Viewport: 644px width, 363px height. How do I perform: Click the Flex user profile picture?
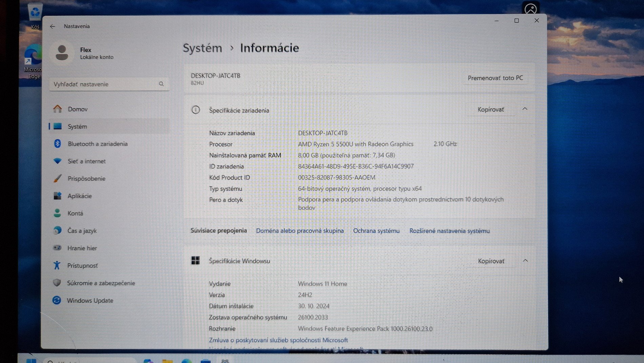coord(62,53)
